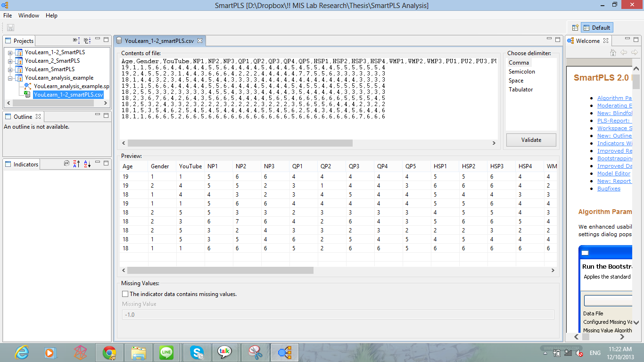Image resolution: width=644 pixels, height=362 pixels.
Task: Open the PLS-Report link in Welcome
Action: point(615,121)
